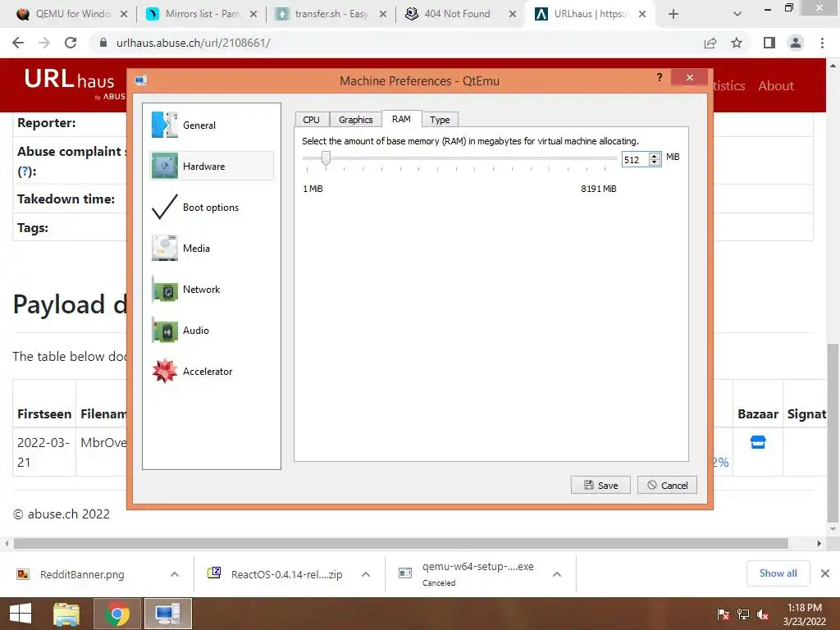Expand ReactOS zip download options
The width and height of the screenshot is (840, 630).
click(366, 573)
